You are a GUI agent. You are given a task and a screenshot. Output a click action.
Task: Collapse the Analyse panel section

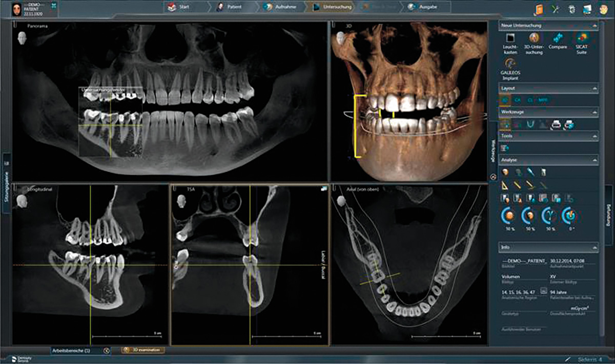[594, 160]
